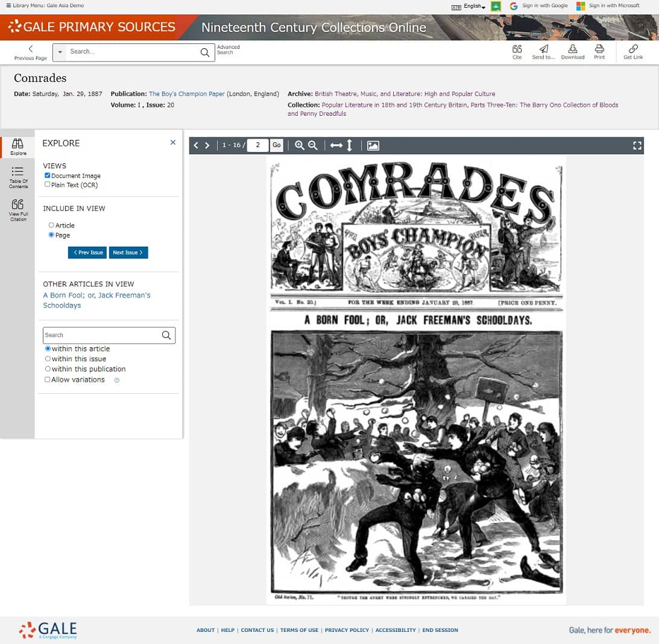
Task: Enter full screen viewer mode
Action: (x=637, y=145)
